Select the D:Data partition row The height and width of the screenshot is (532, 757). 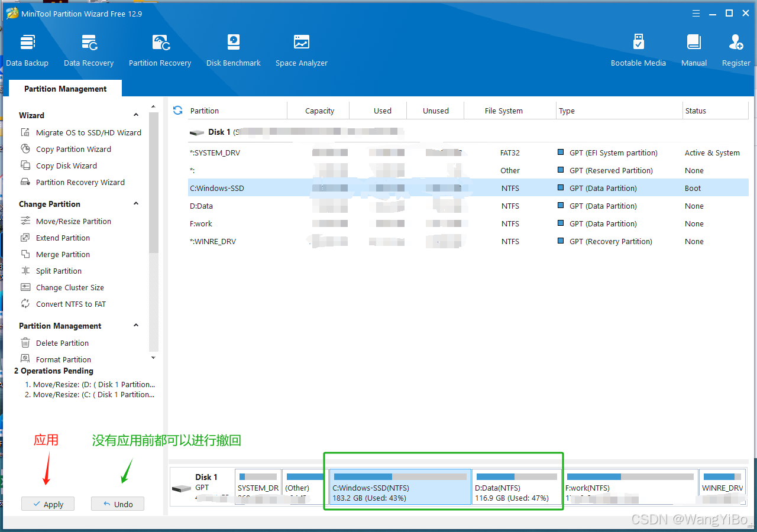[468, 206]
